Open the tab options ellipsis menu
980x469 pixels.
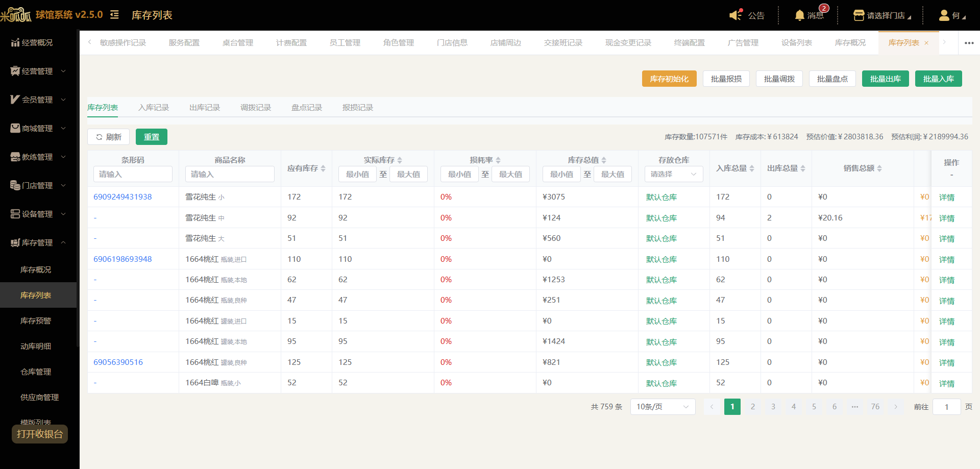point(969,43)
